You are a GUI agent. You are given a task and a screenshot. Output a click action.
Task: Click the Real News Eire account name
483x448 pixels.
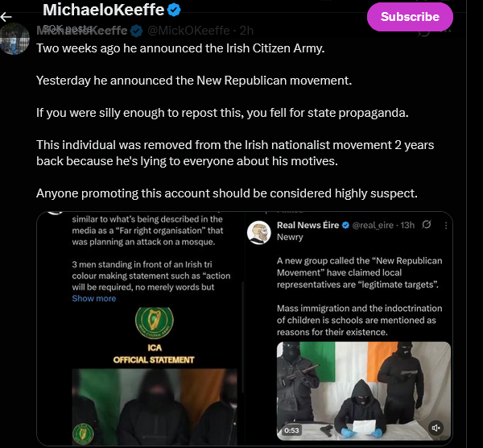pos(308,224)
